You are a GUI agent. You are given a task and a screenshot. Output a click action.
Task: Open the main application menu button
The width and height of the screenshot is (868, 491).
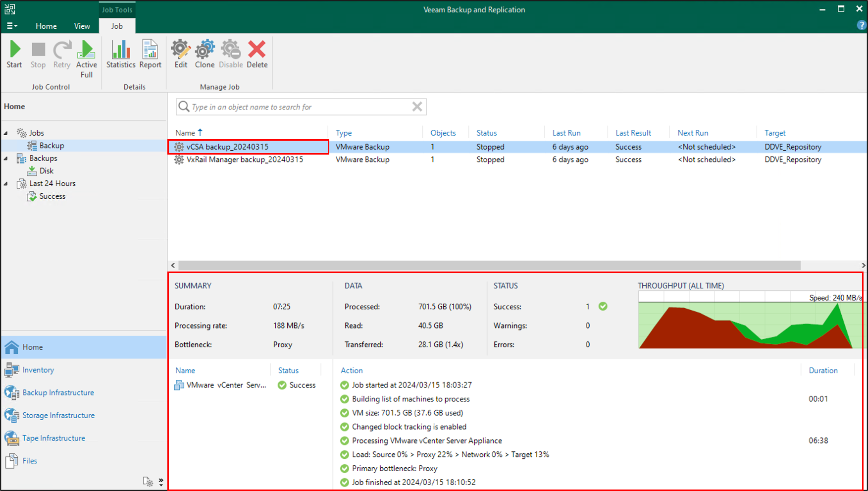(x=12, y=26)
